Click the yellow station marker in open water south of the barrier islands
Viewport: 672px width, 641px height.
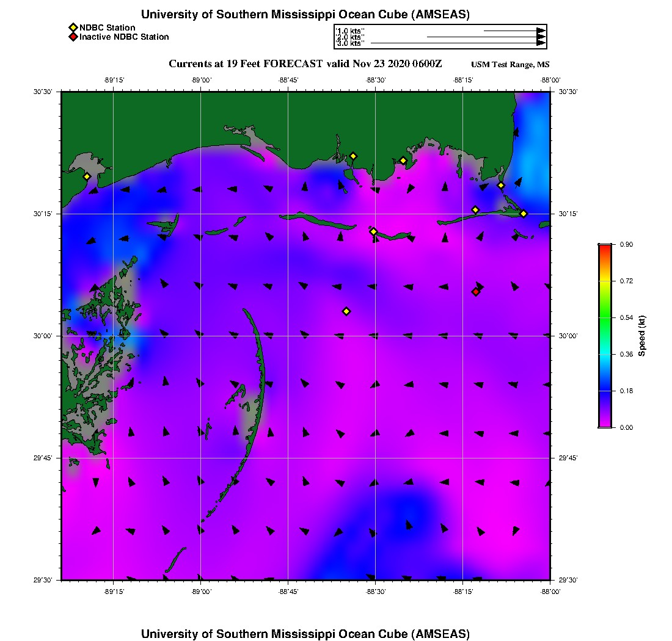click(x=346, y=311)
